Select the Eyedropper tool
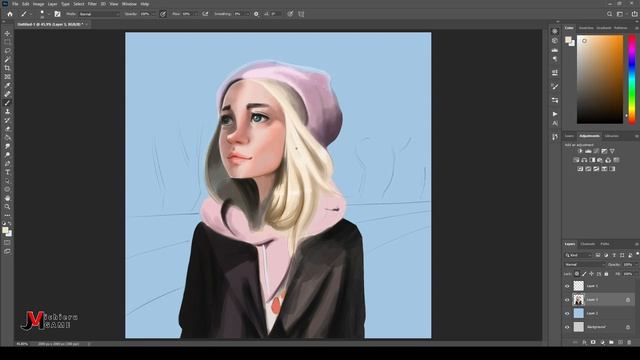 click(x=7, y=85)
